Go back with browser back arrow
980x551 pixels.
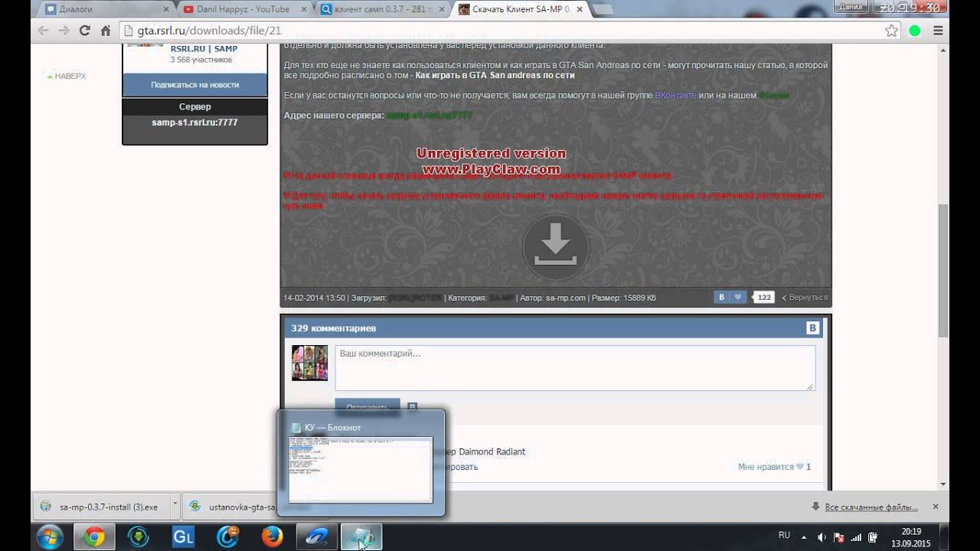(43, 31)
